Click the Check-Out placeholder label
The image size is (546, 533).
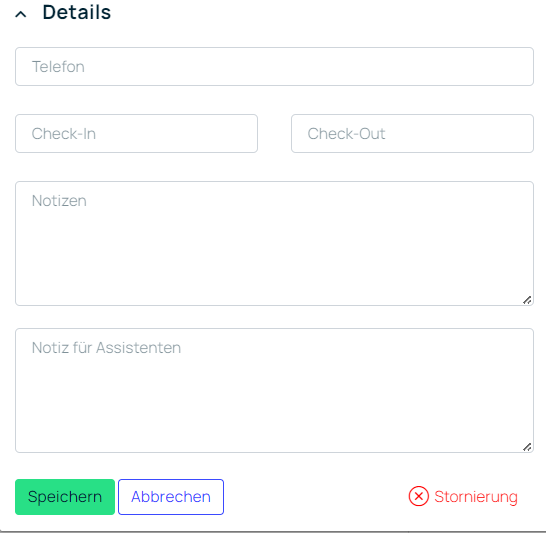click(x=346, y=134)
